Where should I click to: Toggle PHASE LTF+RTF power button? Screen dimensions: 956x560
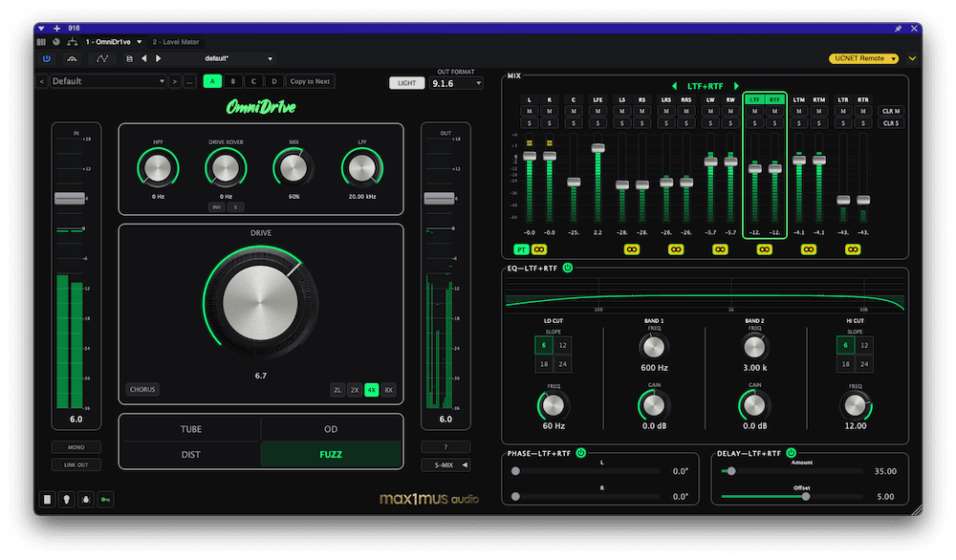coord(581,453)
